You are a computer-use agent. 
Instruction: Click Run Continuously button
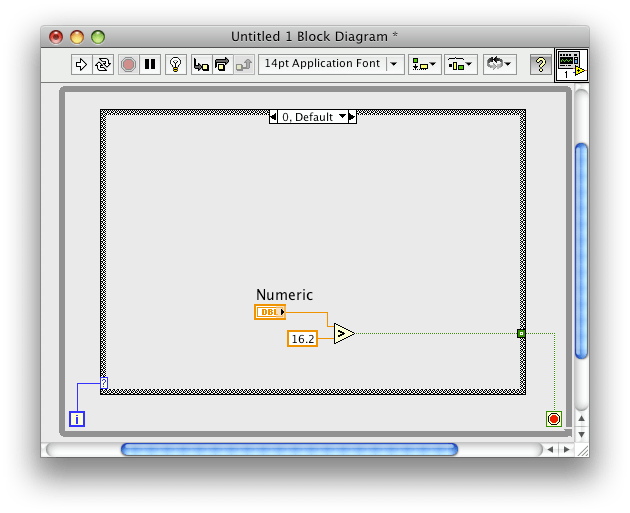coord(103,64)
